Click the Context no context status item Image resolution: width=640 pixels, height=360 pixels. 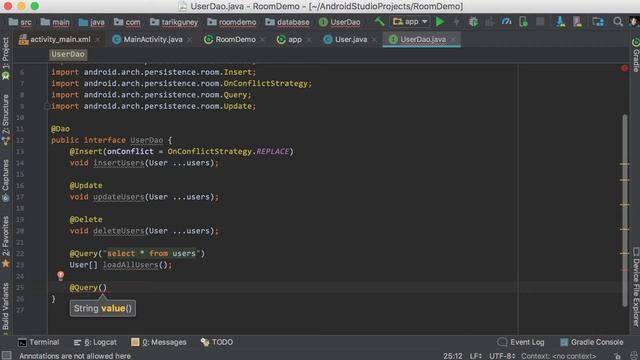558,356
